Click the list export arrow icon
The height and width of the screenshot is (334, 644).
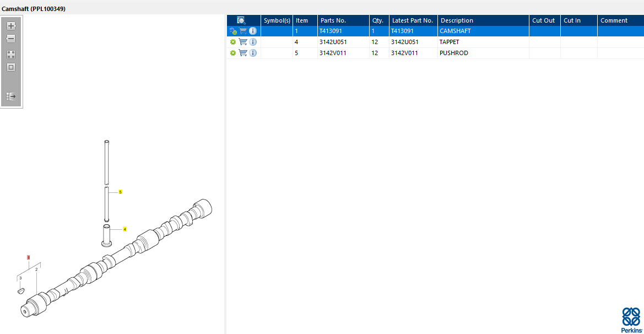point(11,96)
